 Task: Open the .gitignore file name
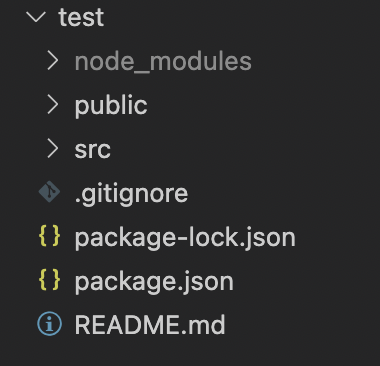pos(131,194)
